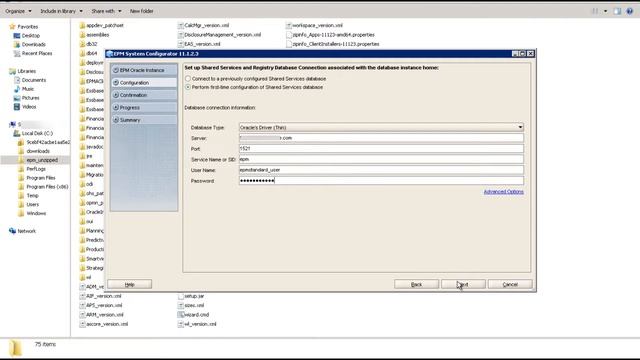Select the Confirmation step
Image resolution: width=640 pixels, height=360 pixels.
pos(144,95)
